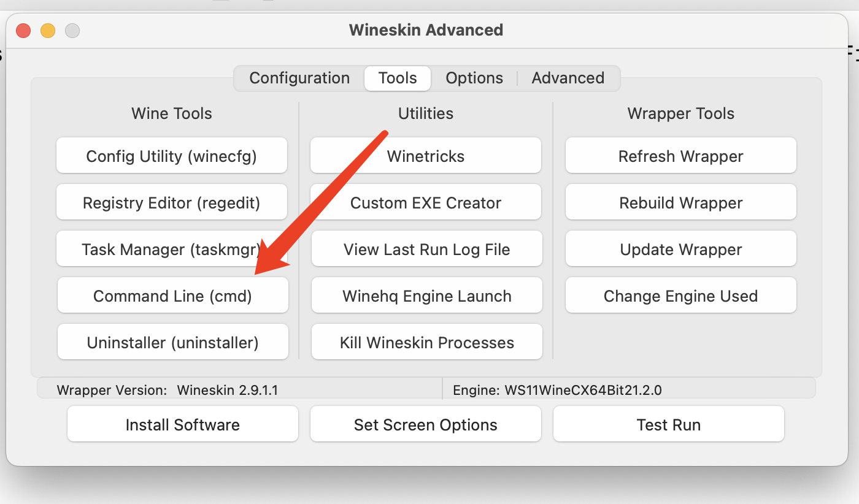Click Update Wrapper button
The width and height of the screenshot is (859, 504).
tap(681, 249)
